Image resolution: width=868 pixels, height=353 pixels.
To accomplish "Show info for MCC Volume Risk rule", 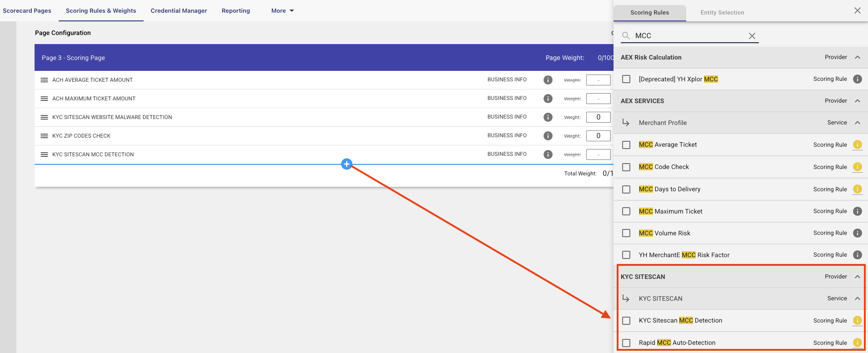I will coord(858,233).
